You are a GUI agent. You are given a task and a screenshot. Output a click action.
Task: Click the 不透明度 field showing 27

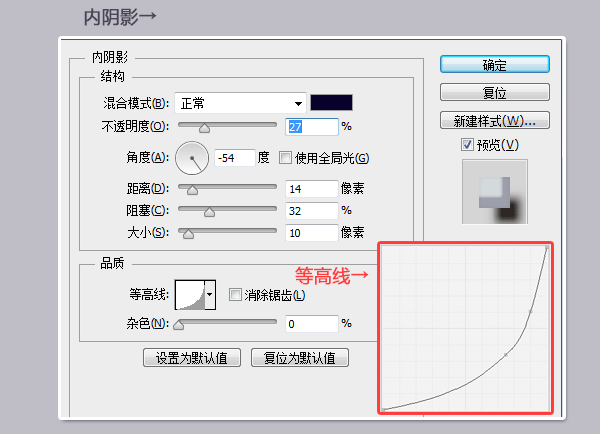tap(312, 127)
